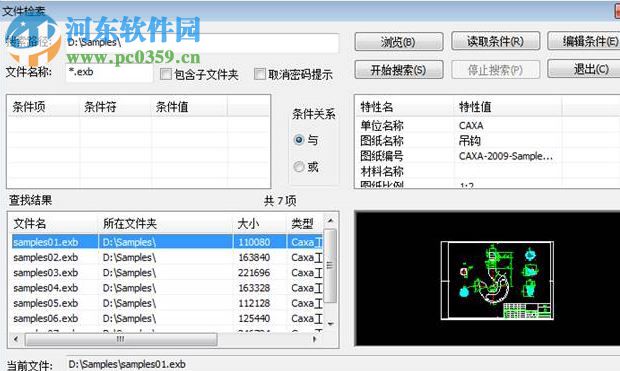This screenshot has width=620, height=371.
Task: Click the 编辑条件(E) button
Action: 584,41
